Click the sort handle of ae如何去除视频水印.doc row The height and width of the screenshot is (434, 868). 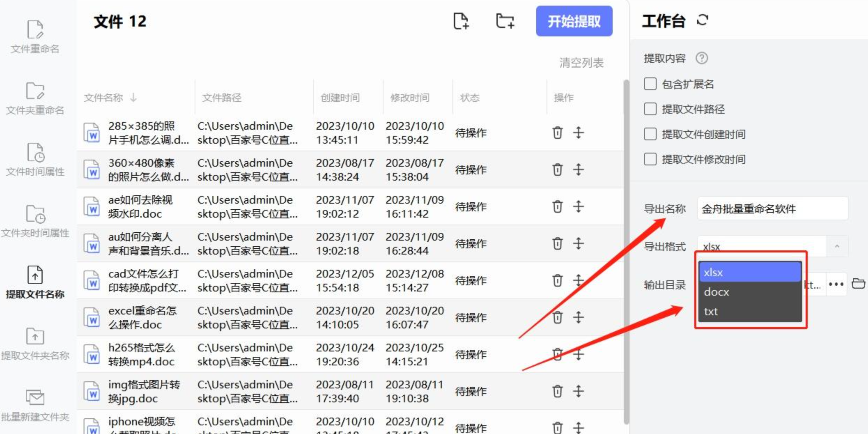coord(578,207)
